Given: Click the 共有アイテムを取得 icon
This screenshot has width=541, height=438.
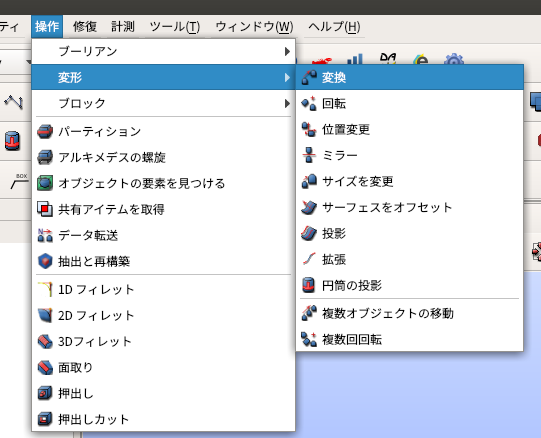Looking at the screenshot, I should click(45, 210).
